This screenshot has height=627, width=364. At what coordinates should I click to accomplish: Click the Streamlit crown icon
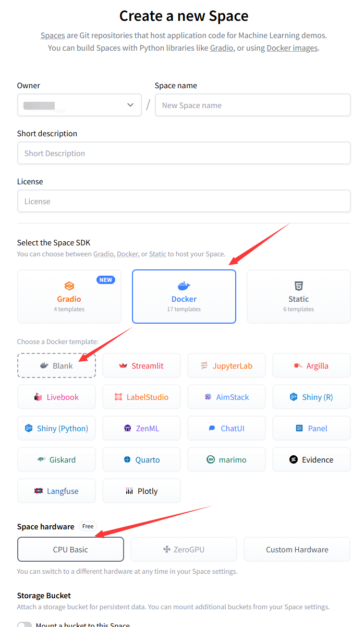(123, 366)
